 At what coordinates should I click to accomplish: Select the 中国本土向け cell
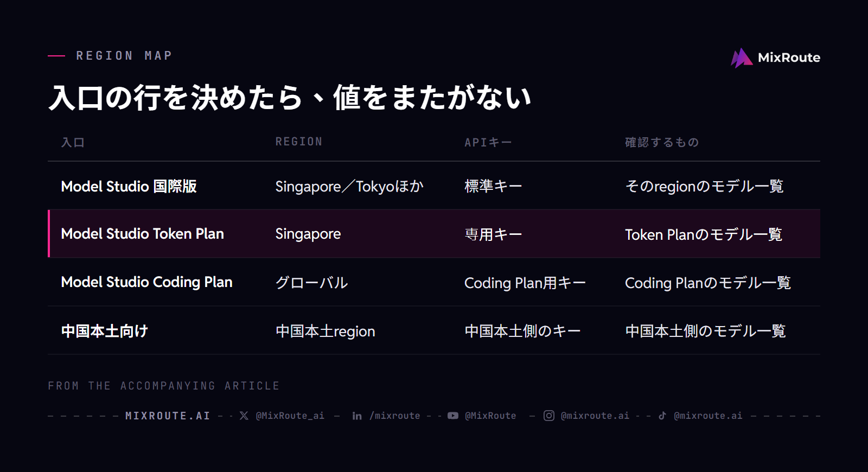point(105,331)
